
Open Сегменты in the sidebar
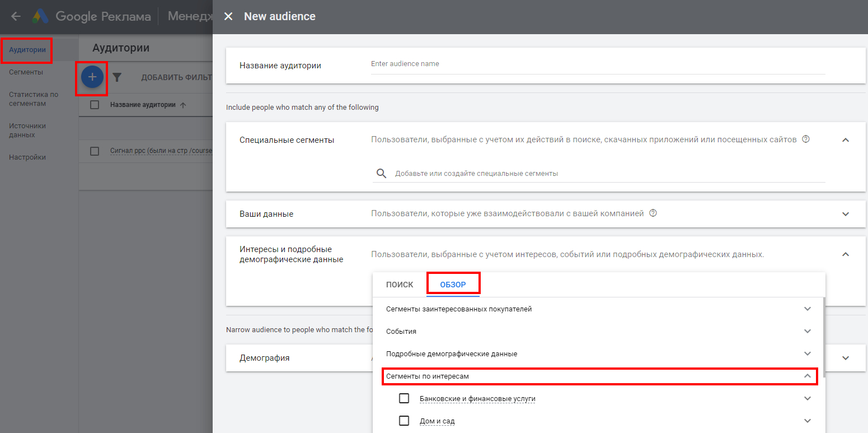coord(26,72)
